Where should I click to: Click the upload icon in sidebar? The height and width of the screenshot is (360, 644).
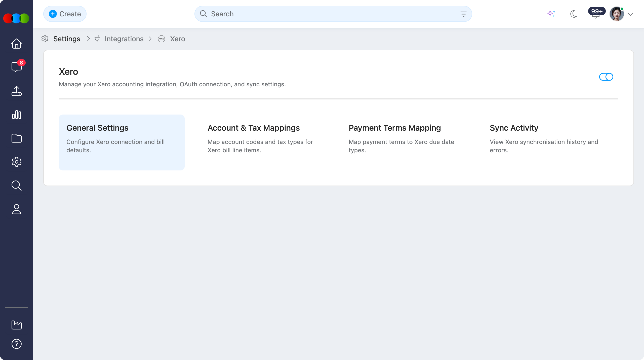point(17,91)
